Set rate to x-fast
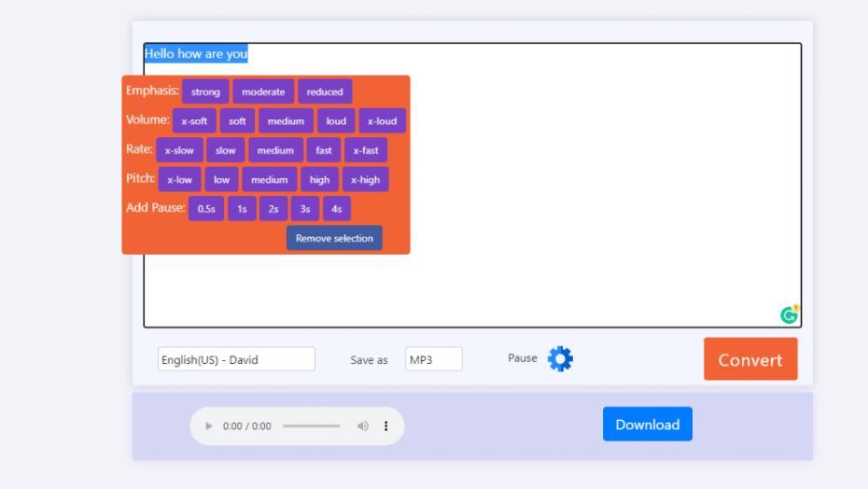This screenshot has height=489, width=868. coord(366,150)
